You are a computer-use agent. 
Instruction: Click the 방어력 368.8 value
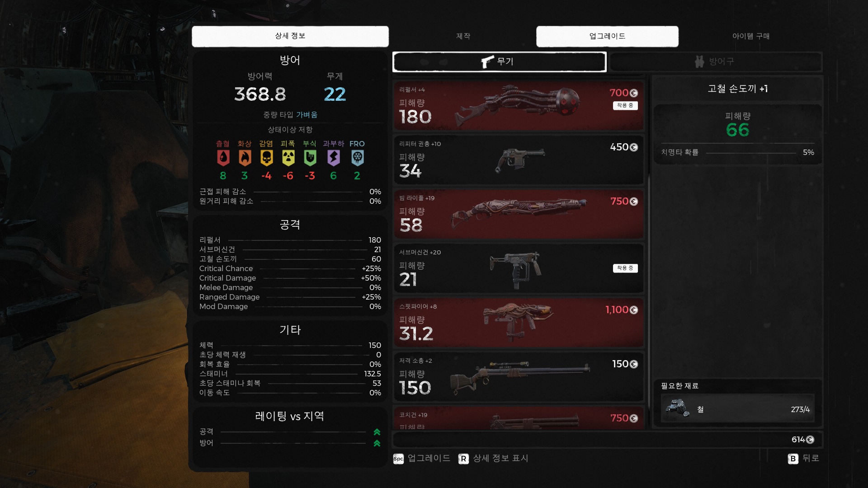260,94
